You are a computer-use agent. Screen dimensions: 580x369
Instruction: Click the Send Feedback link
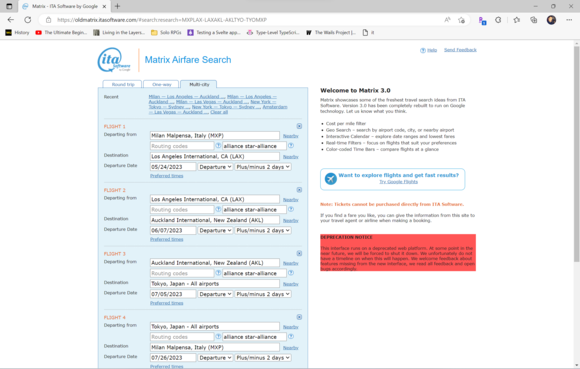(460, 50)
